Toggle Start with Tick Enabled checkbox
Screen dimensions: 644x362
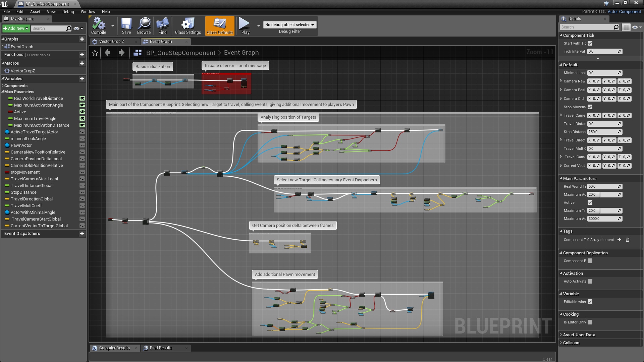pyautogui.click(x=590, y=43)
